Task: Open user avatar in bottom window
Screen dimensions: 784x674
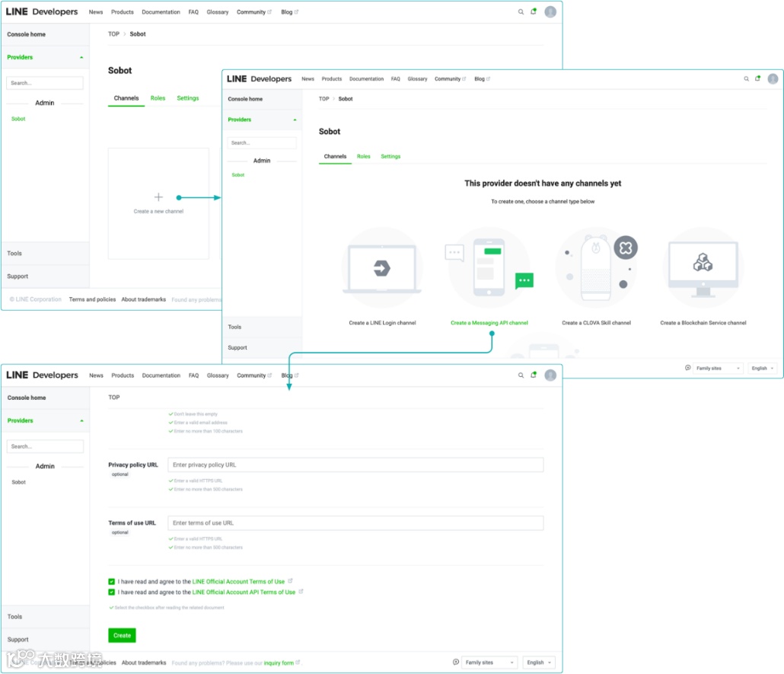Action: coord(550,375)
